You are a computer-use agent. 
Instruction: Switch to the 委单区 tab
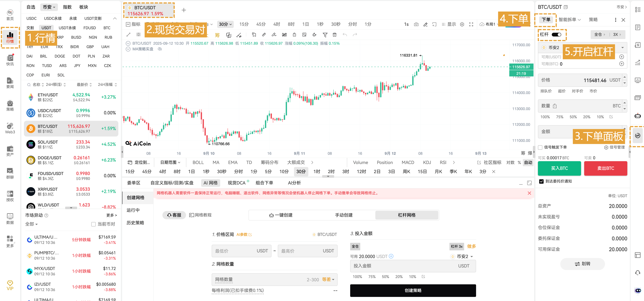[x=133, y=183]
